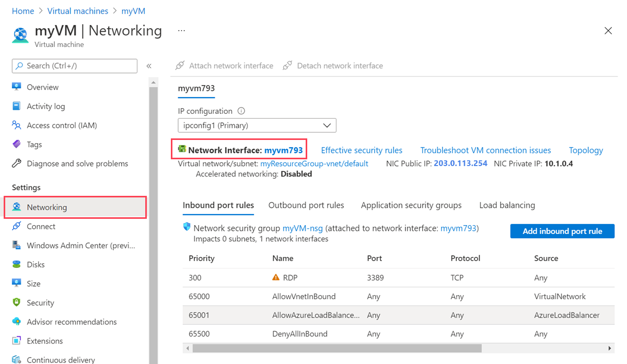Close the Networking blade

click(608, 31)
